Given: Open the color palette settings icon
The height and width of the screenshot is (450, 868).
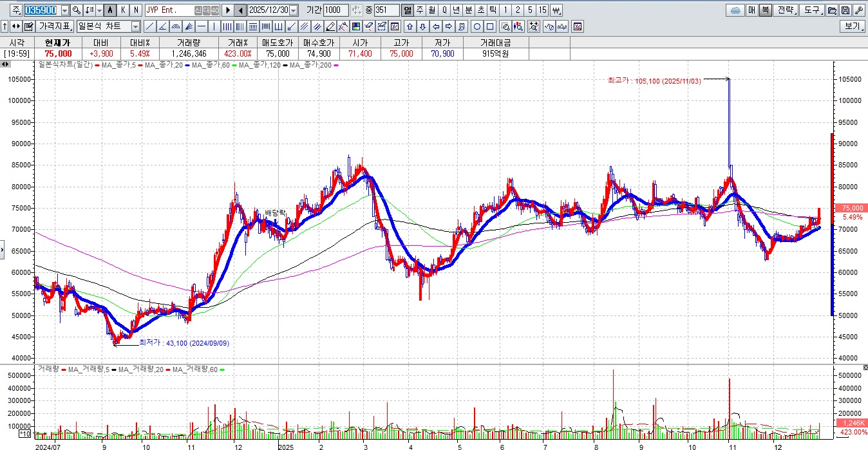Looking at the screenshot, I should pyautogui.click(x=355, y=26).
